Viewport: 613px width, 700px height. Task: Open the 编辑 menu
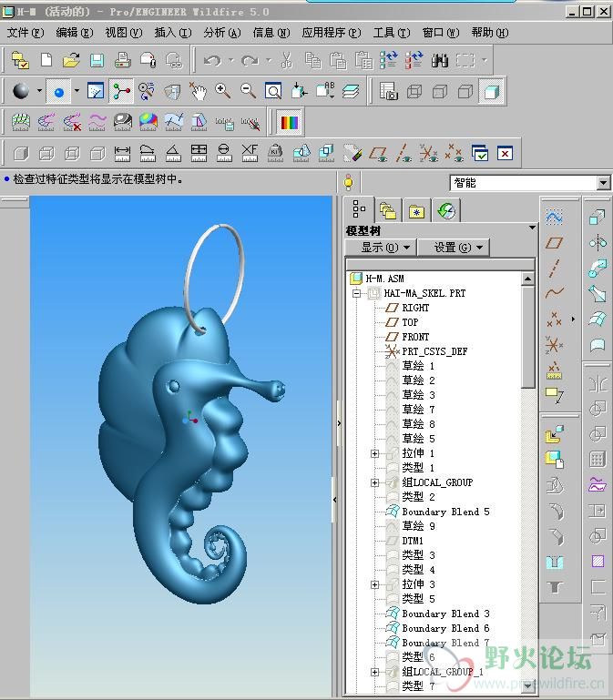click(x=74, y=33)
